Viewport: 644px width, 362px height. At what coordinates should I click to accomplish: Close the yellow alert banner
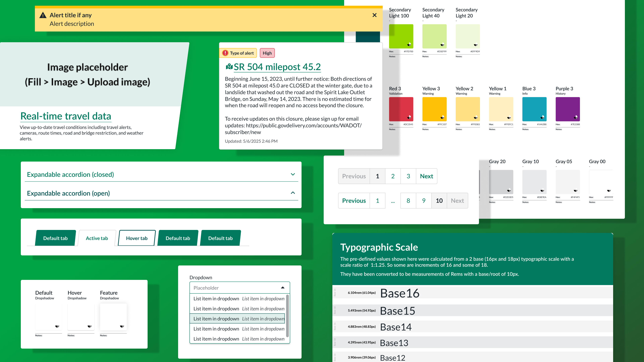coord(374,15)
